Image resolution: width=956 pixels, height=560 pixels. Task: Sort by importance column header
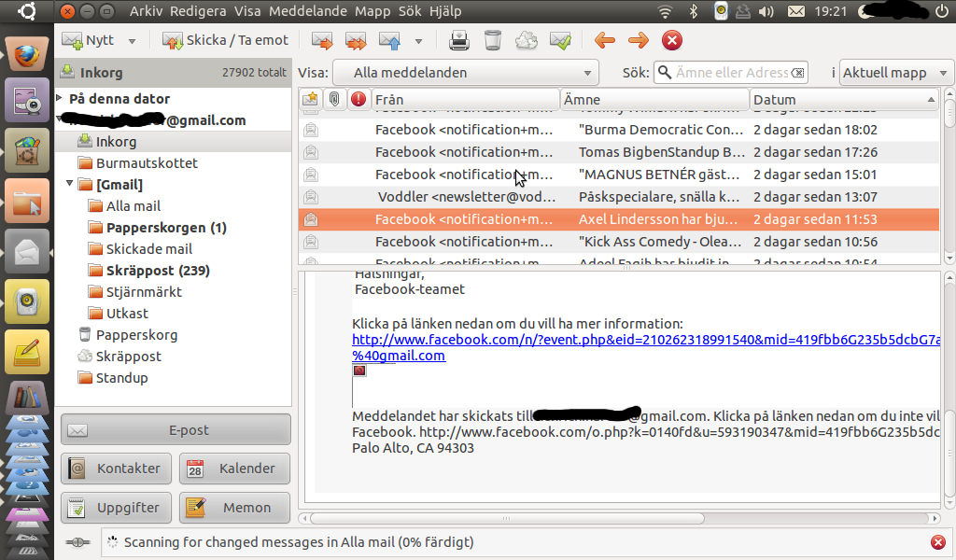[358, 99]
